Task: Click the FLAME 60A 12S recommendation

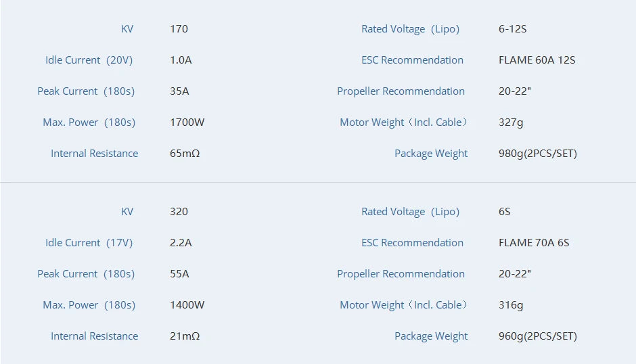Action: point(537,60)
